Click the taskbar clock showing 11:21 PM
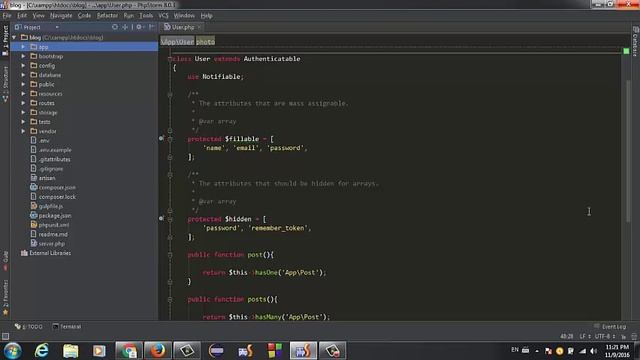This screenshot has width=640, height=360. pyautogui.click(x=617, y=351)
